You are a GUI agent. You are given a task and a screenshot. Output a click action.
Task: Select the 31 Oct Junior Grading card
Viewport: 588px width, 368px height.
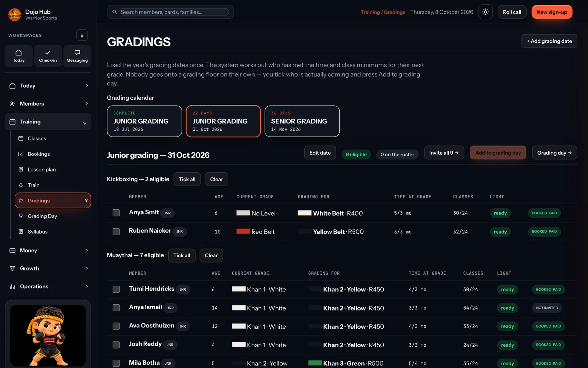coord(223,121)
